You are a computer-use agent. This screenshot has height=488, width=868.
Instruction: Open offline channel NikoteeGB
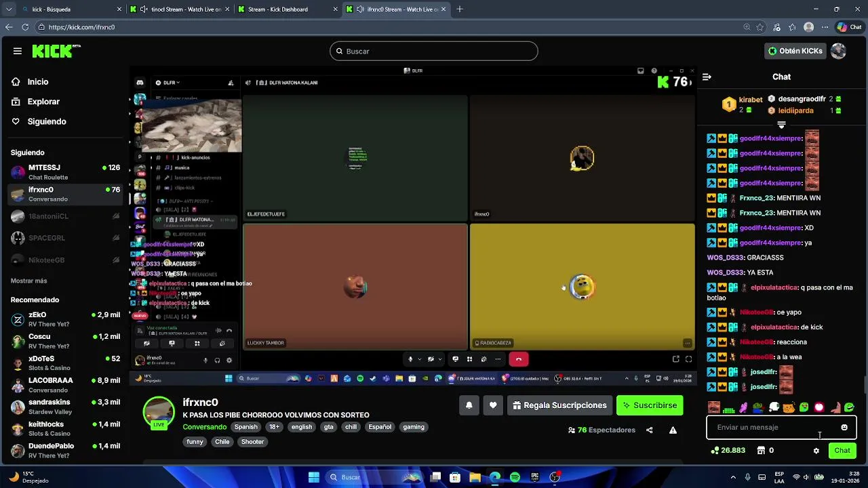coord(66,260)
